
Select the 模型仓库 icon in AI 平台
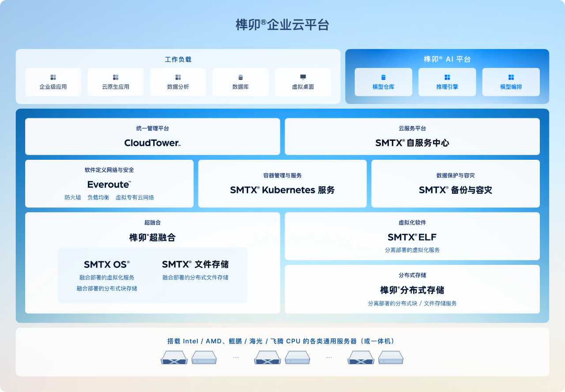(x=383, y=77)
